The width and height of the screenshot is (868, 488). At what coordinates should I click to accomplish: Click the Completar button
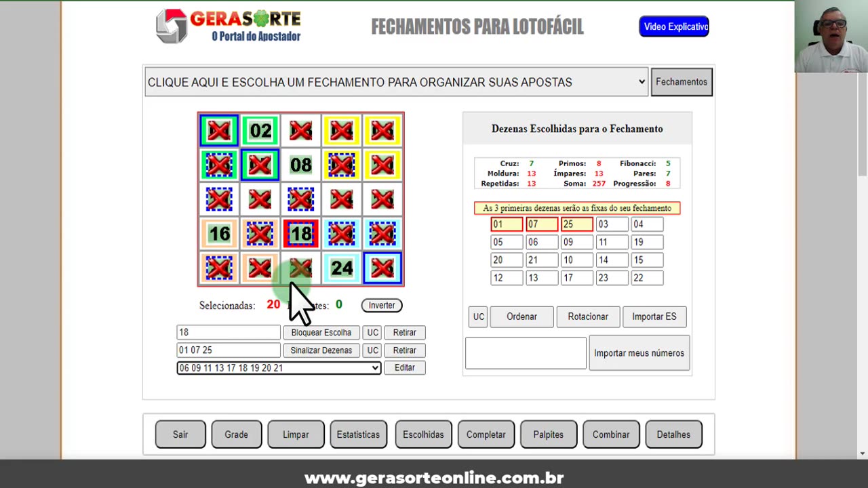(486, 434)
